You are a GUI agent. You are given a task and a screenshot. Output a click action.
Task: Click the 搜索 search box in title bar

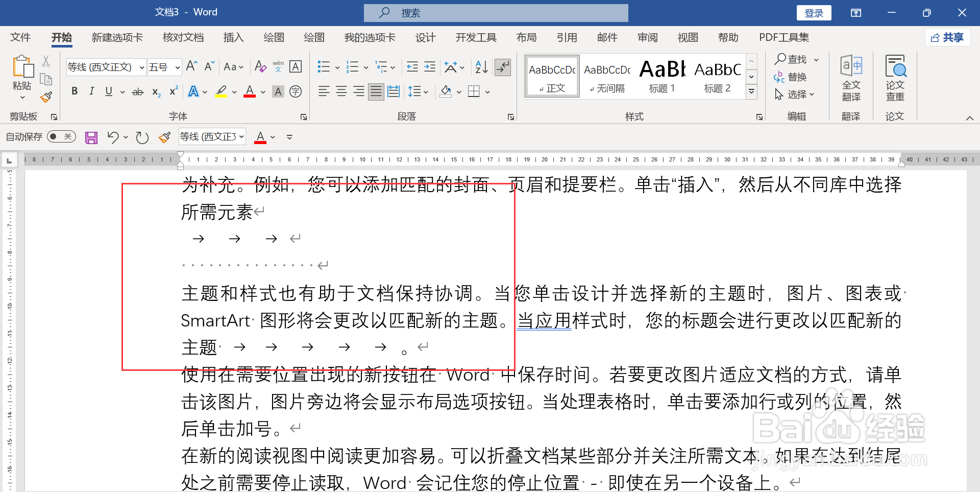click(x=496, y=13)
